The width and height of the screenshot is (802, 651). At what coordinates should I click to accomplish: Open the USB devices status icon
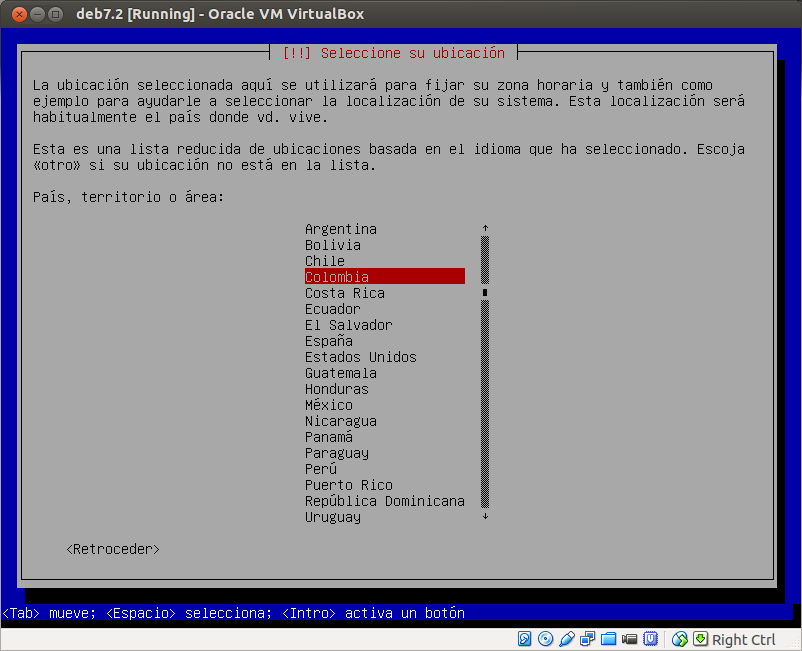tap(567, 639)
